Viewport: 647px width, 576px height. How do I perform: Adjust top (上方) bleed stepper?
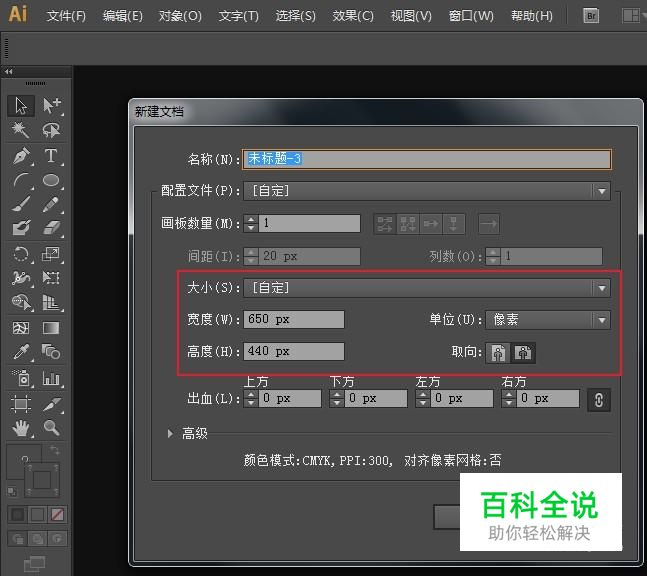coord(250,398)
